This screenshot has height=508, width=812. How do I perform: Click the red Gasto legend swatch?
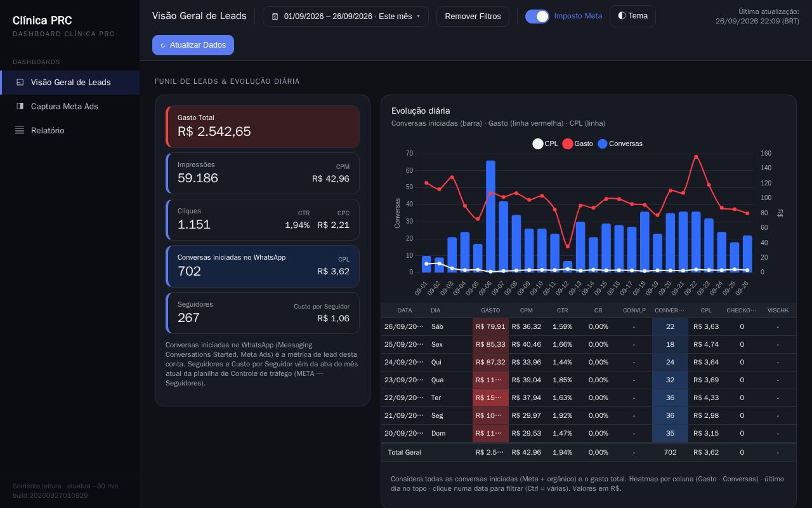tap(568, 144)
